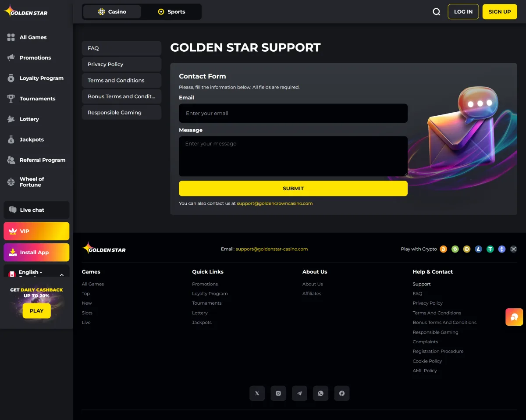Open Live chat from sidebar

point(36,210)
